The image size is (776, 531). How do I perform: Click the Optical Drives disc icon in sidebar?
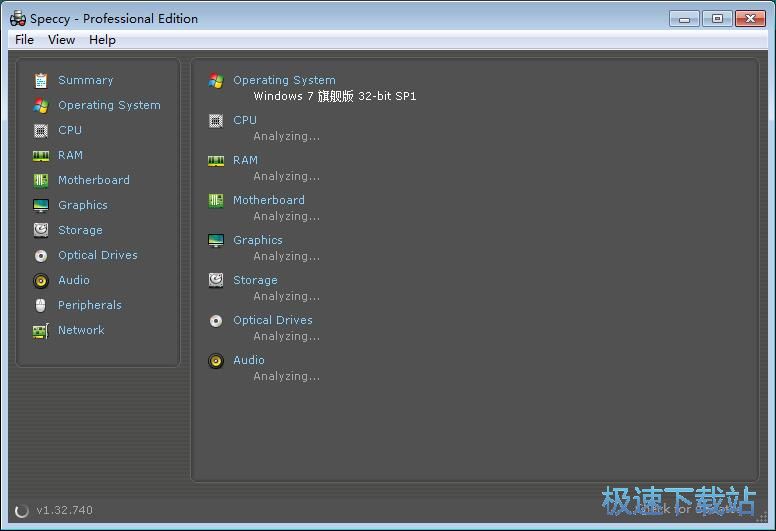[41, 255]
